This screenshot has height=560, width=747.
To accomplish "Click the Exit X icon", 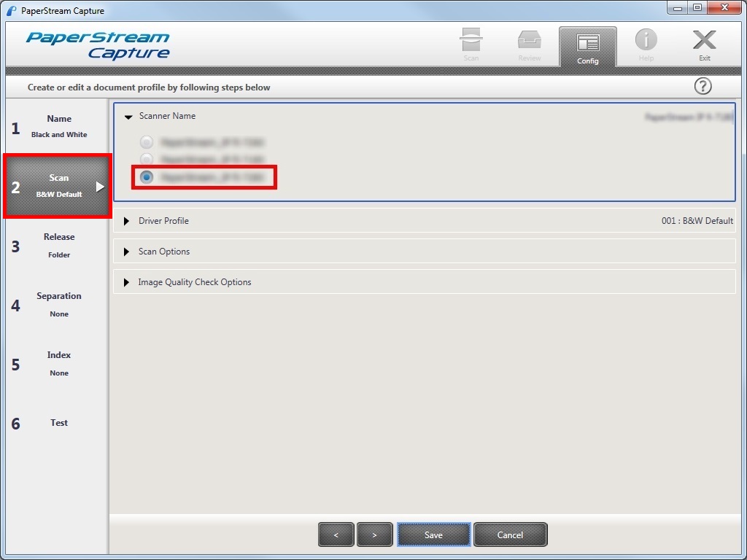I will (704, 45).
